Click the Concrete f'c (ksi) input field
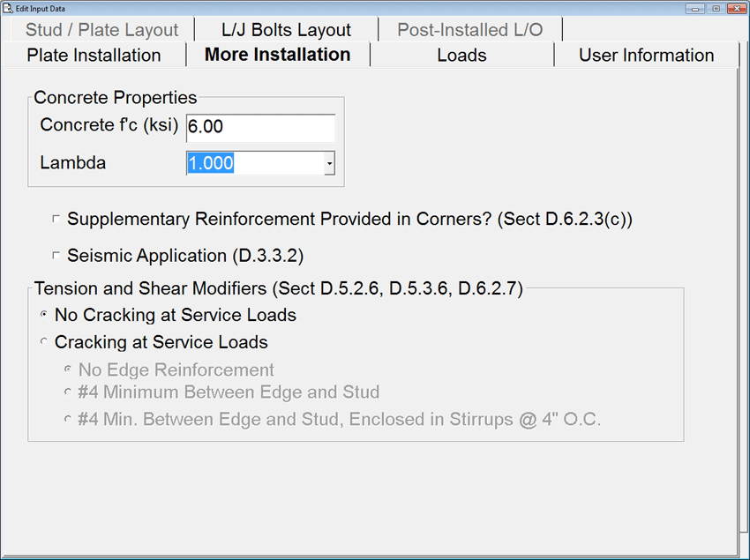 (260, 127)
